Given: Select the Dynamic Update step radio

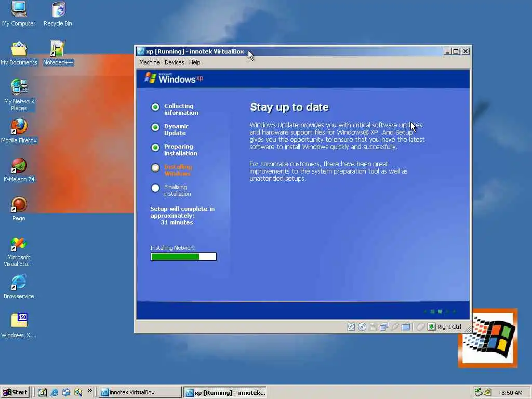Looking at the screenshot, I should pyautogui.click(x=155, y=127).
